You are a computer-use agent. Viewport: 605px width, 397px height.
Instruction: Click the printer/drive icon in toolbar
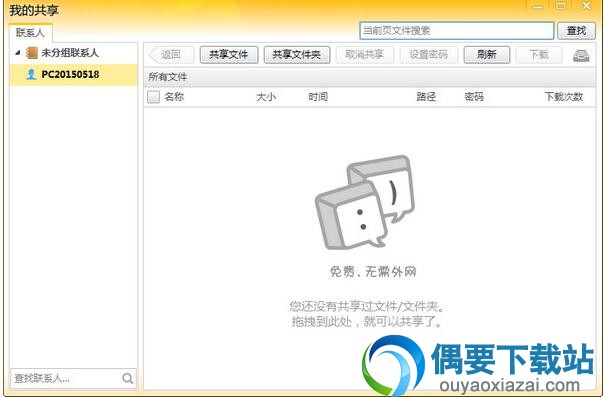tap(581, 56)
